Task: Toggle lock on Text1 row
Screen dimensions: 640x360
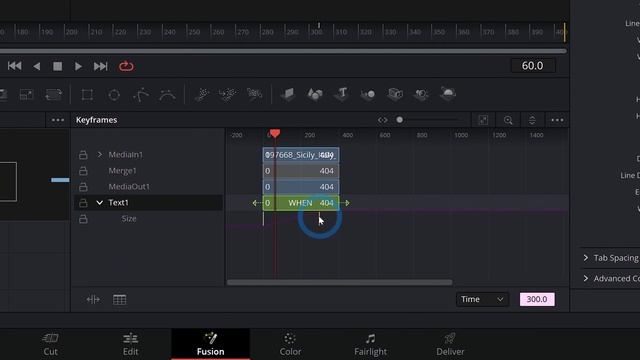Action: coord(83,203)
